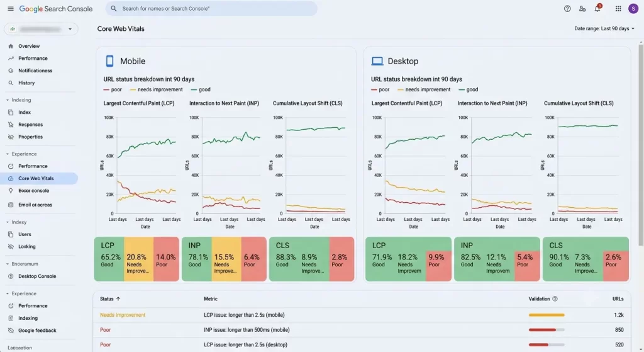
Task: Click the Notificationess sidebar icon
Action: [11, 71]
